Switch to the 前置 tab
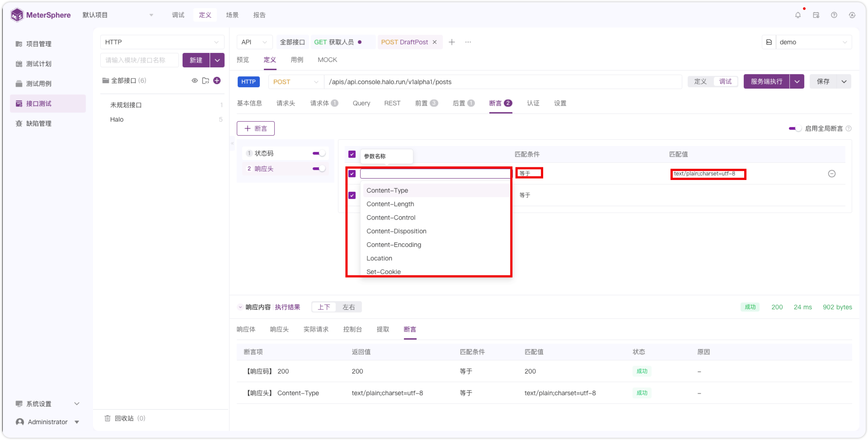The height and width of the screenshot is (440, 868). 426,103
